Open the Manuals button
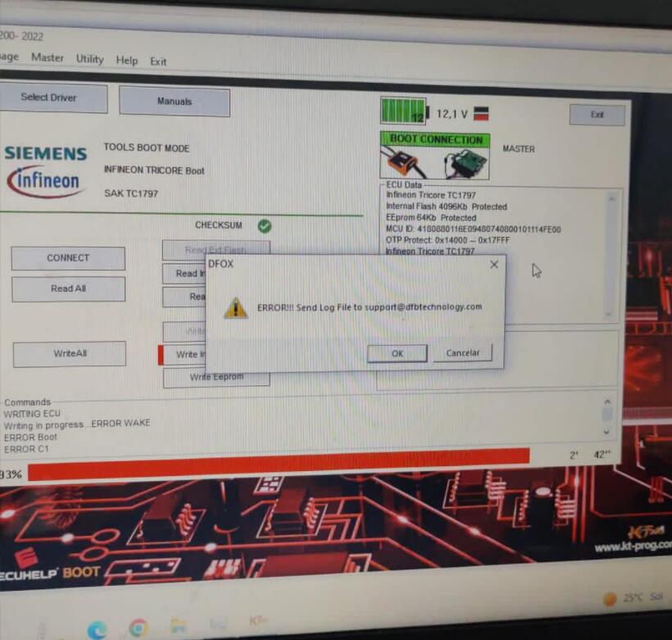This screenshot has width=672, height=640. coord(175,102)
